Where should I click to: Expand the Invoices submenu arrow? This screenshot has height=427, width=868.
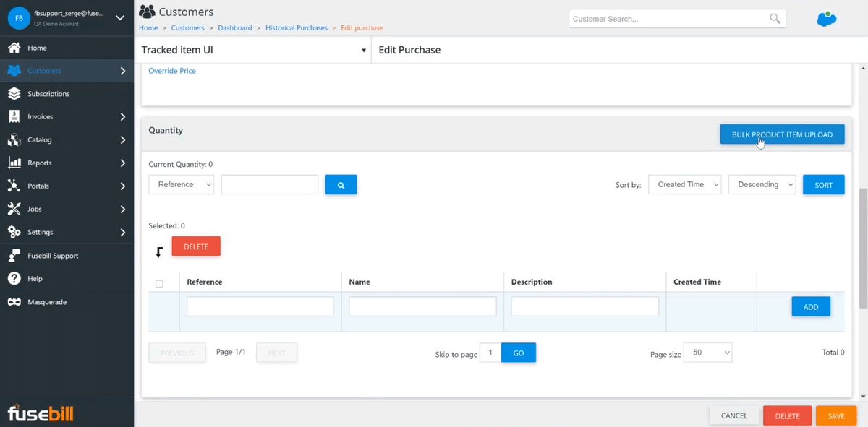tap(123, 116)
